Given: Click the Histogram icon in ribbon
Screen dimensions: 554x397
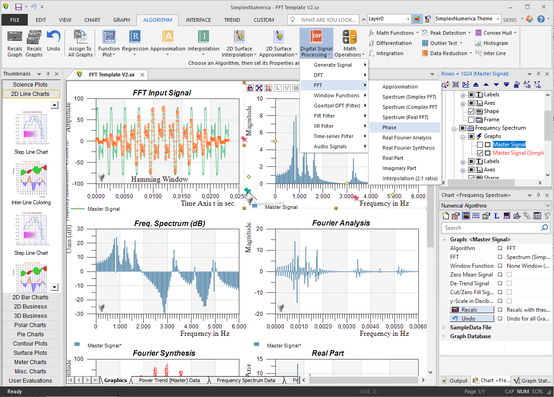Looking at the screenshot, I should coord(478,43).
